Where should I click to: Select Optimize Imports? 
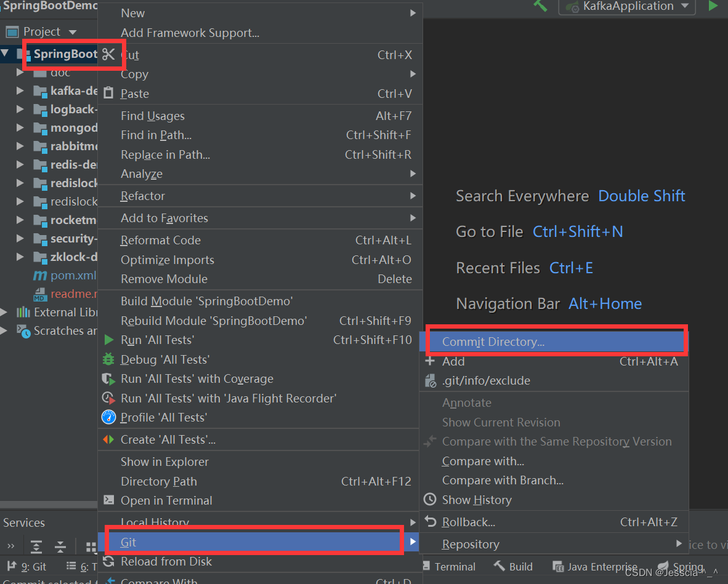tap(260, 260)
